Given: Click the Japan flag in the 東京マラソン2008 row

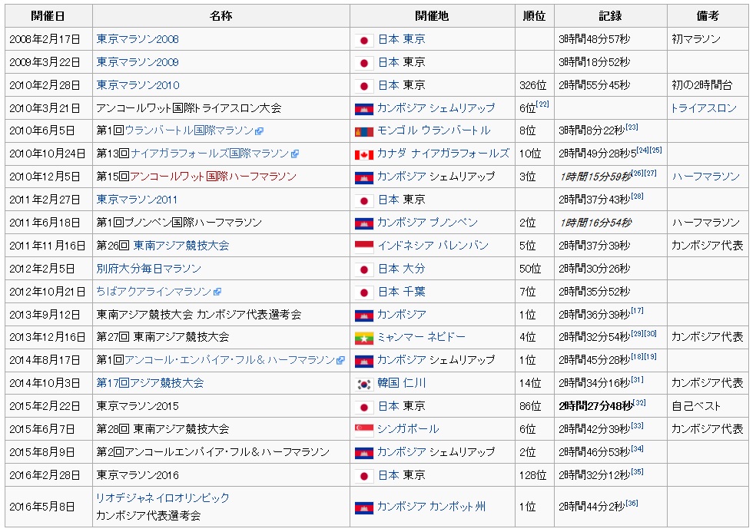Looking at the screenshot, I should 364,40.
